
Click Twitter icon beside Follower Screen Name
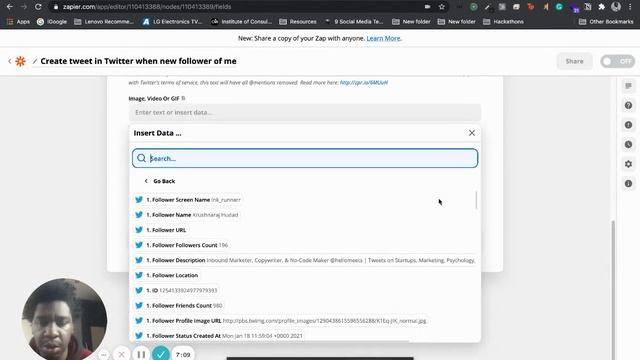pos(139,200)
